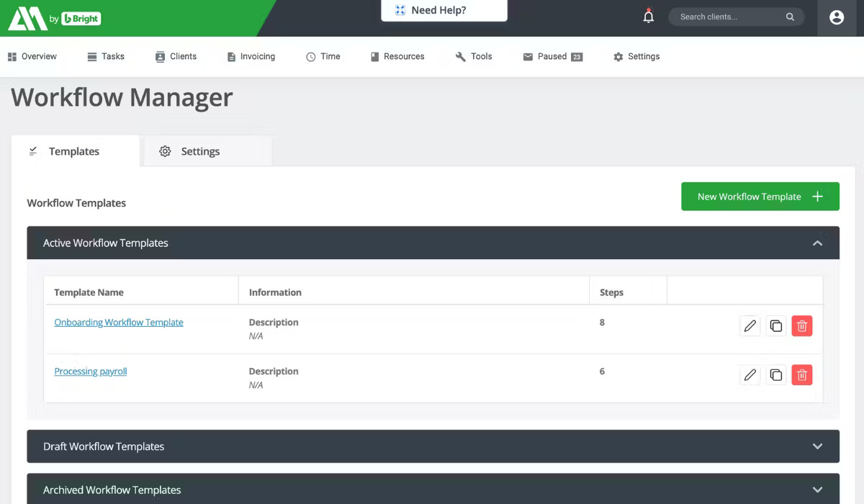
Task: Expand the Archived Workflow Templates section
Action: (817, 489)
